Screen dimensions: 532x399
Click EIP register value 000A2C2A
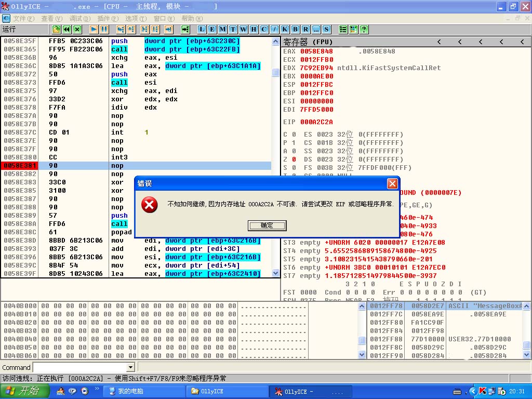click(x=316, y=122)
